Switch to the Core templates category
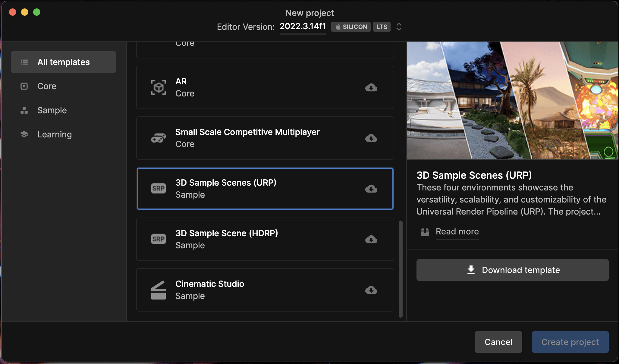 pyautogui.click(x=47, y=86)
